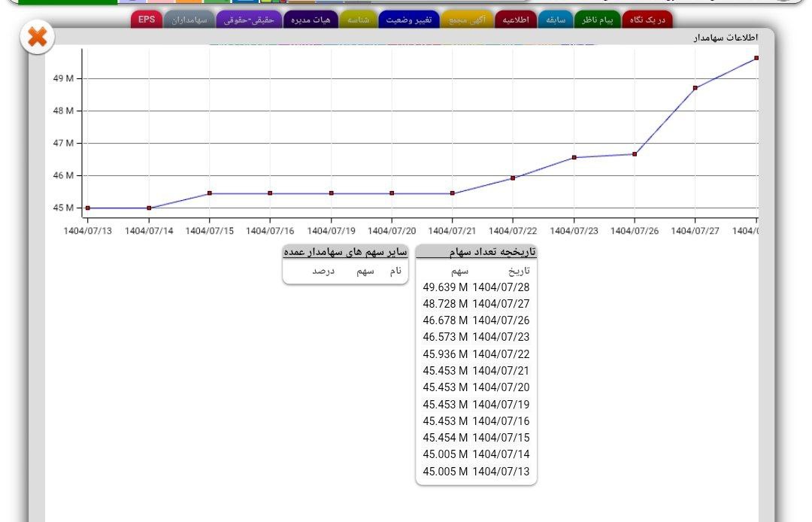Click the chart data point for 1404/07/22
This screenshot has width=812, height=522.
tap(513, 178)
